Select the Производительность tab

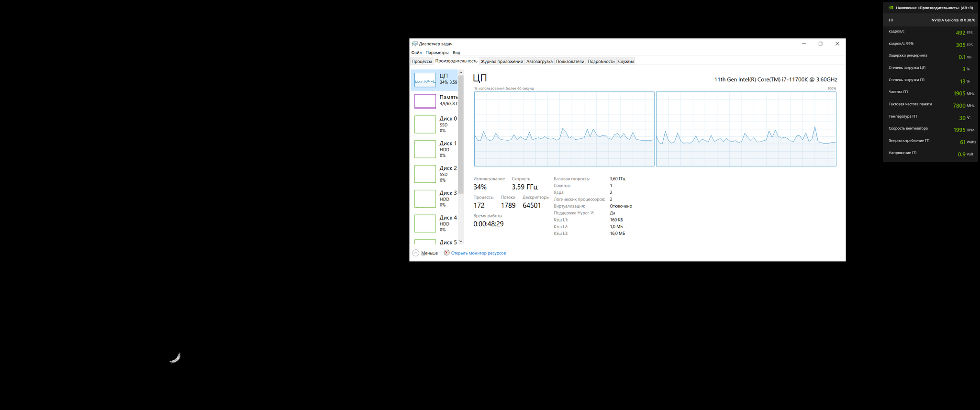[x=456, y=61]
